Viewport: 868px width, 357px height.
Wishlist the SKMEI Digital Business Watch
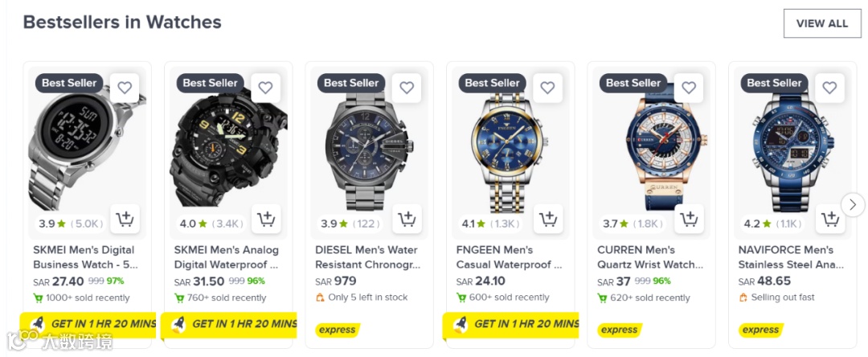point(125,88)
